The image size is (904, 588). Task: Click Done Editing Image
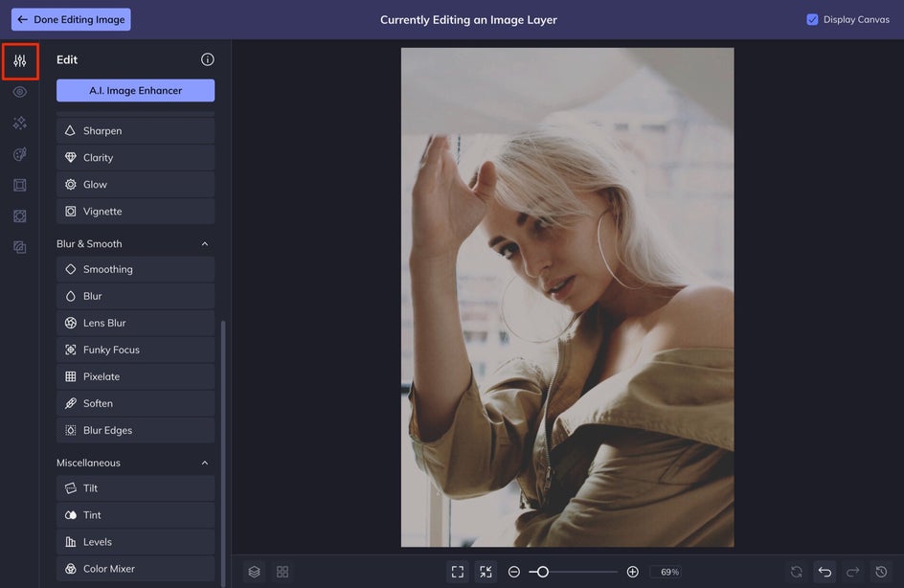click(x=71, y=19)
